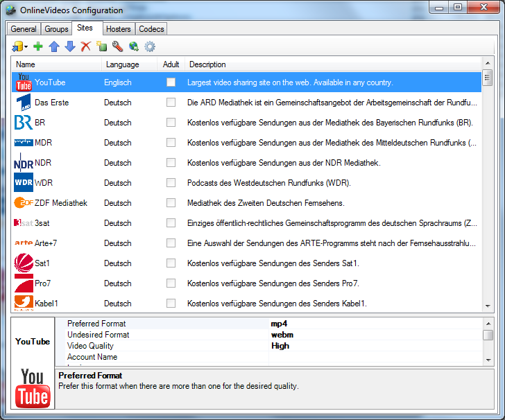Click the Pro7 logo icon
505x420 pixels.
pyautogui.click(x=24, y=283)
